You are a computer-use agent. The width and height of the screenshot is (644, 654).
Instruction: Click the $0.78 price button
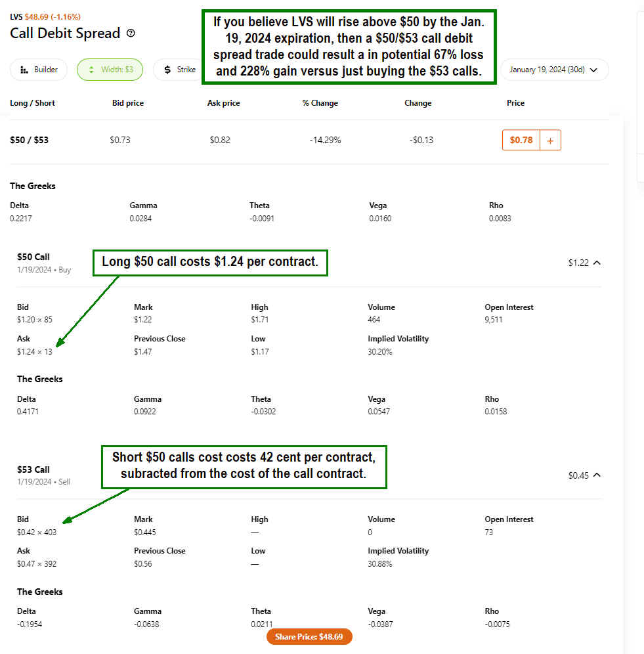pyautogui.click(x=521, y=140)
